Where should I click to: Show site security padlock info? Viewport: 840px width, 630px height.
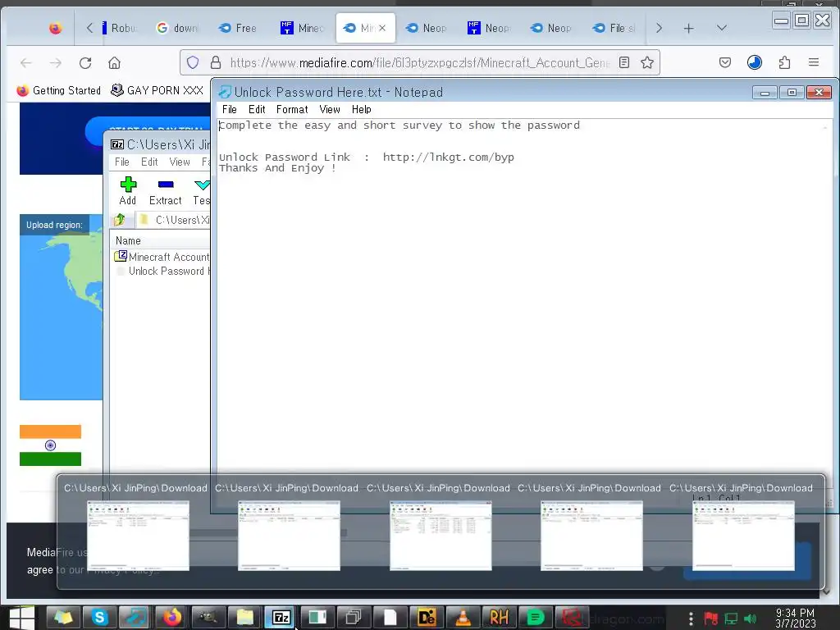pos(216,62)
